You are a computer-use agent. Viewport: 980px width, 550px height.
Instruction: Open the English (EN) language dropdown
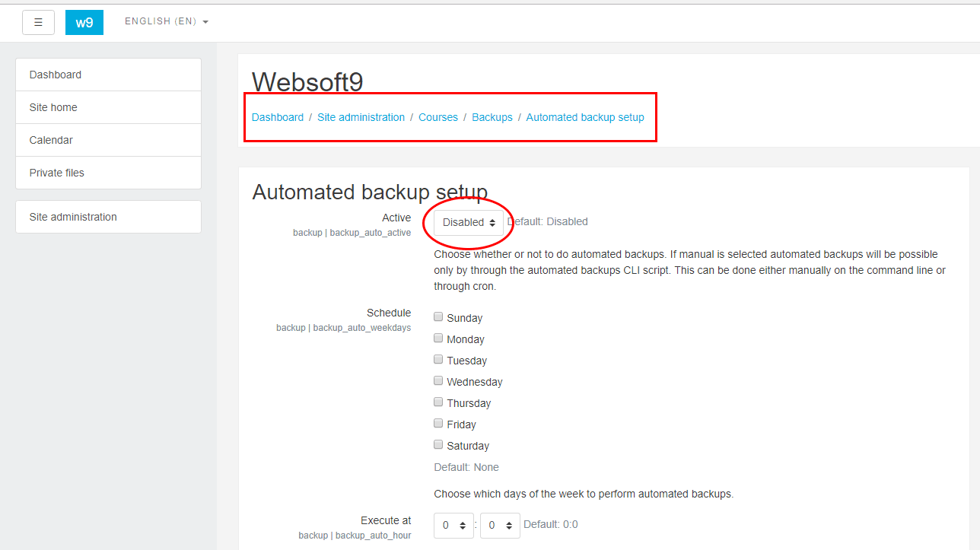(166, 21)
